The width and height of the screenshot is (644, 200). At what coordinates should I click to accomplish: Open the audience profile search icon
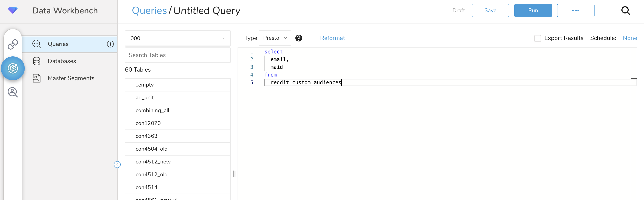[x=13, y=92]
